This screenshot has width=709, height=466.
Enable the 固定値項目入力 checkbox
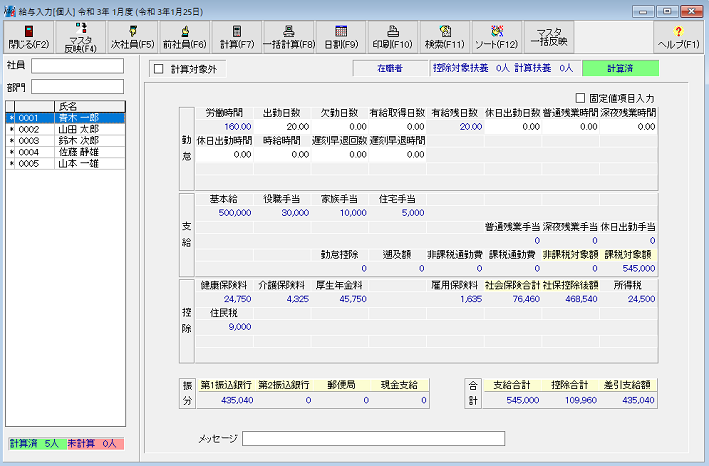[x=581, y=98]
